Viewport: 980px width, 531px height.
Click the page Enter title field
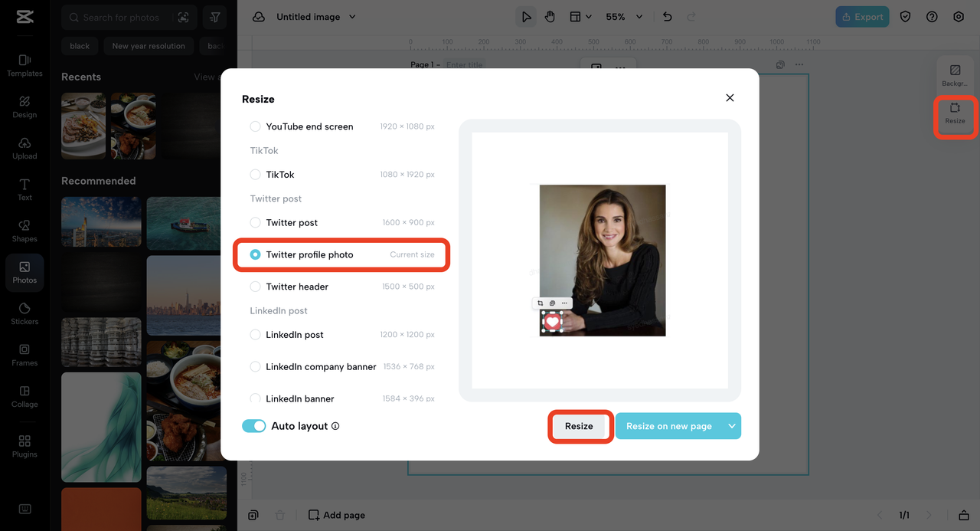(464, 65)
